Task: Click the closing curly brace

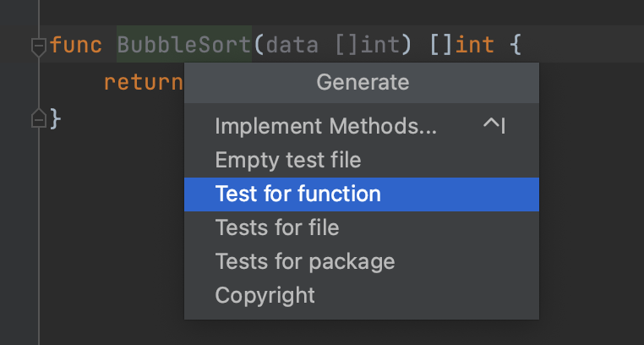Action: point(56,119)
